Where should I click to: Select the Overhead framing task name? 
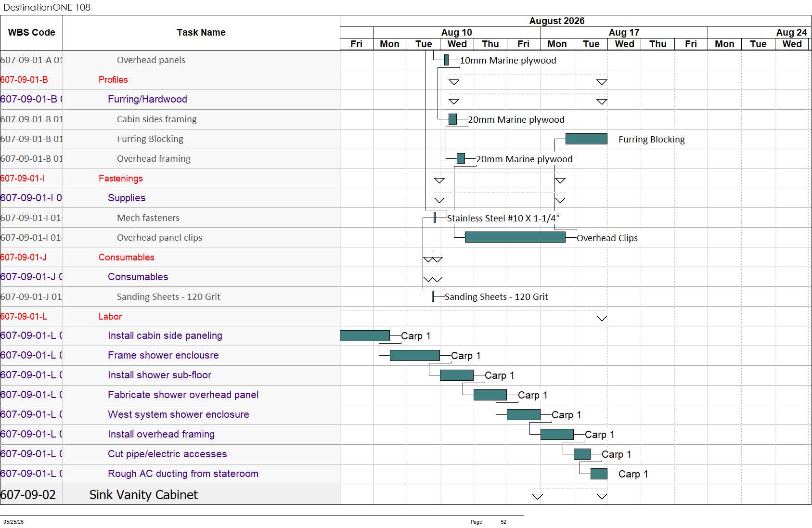tap(154, 159)
